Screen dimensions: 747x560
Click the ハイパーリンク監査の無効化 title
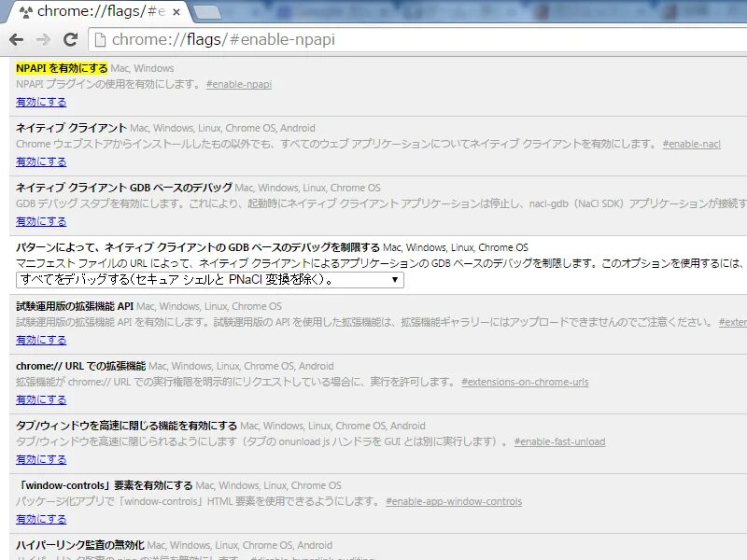(x=80, y=545)
